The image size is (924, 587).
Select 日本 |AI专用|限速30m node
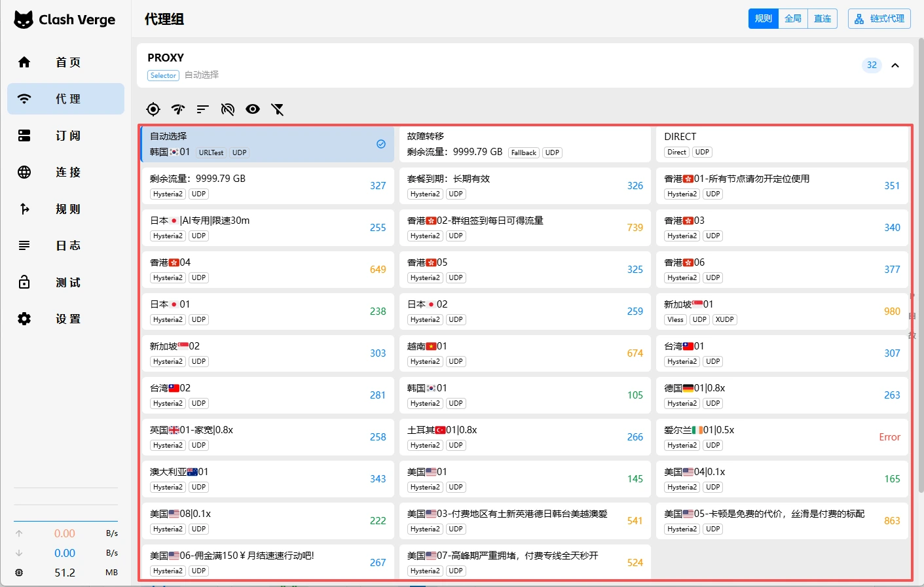click(x=268, y=228)
